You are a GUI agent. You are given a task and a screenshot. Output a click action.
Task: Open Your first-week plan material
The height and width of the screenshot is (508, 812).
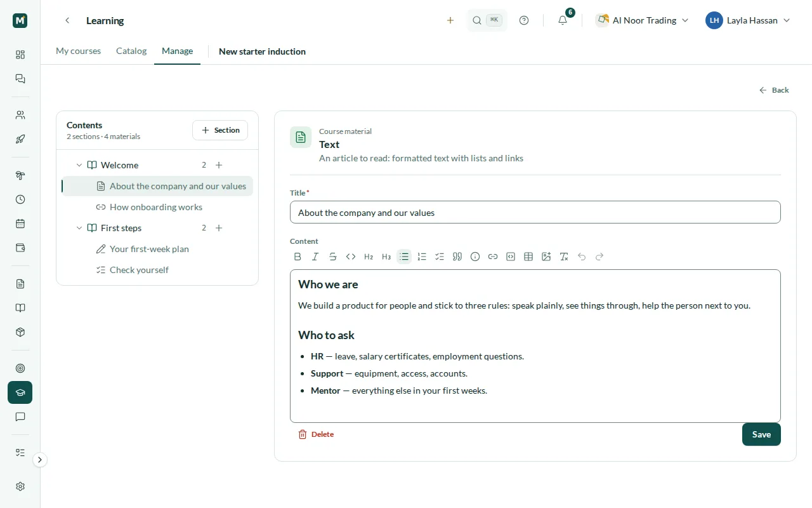157,249
